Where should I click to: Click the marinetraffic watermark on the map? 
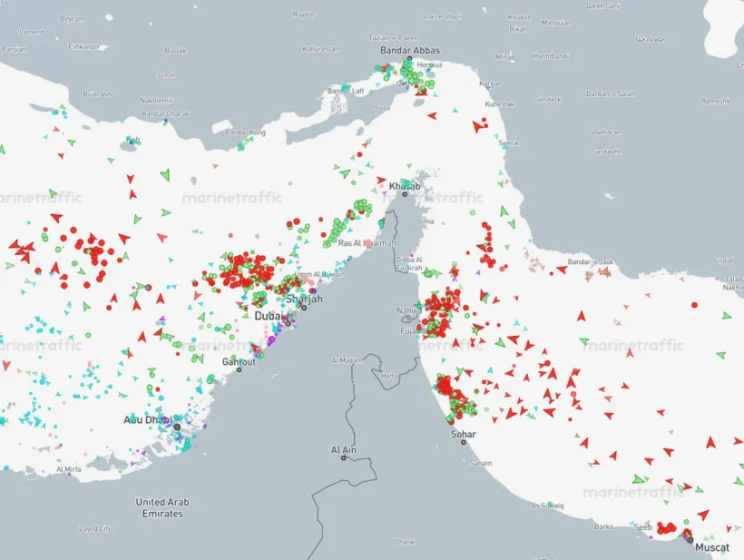coord(234,196)
